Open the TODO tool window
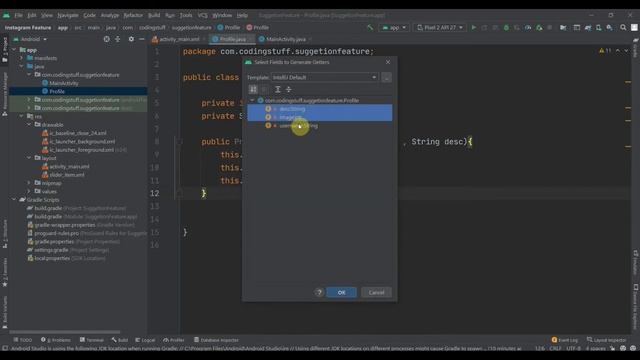The image size is (640, 360). point(23,340)
